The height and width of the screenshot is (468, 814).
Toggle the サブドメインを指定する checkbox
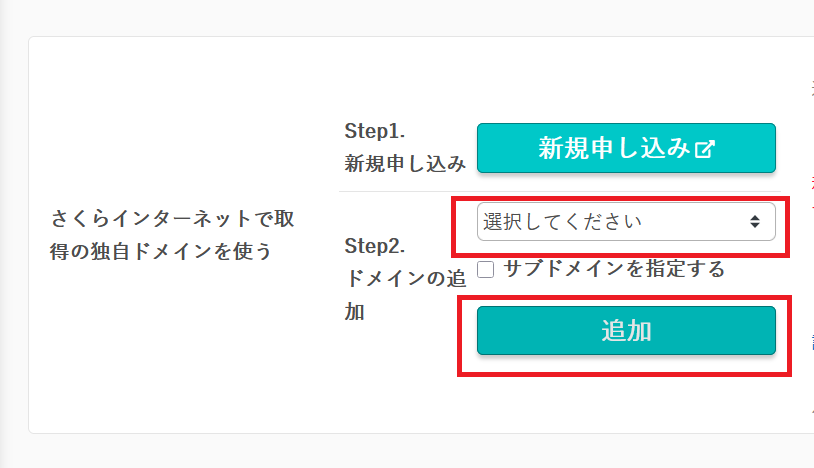pos(485,269)
